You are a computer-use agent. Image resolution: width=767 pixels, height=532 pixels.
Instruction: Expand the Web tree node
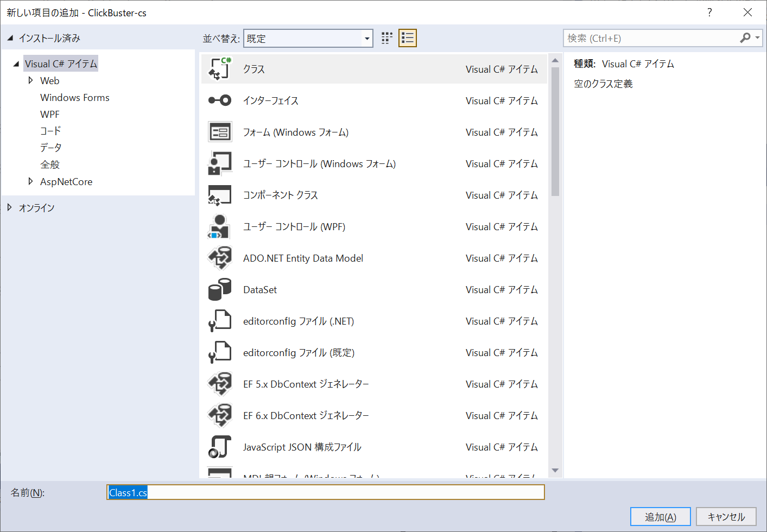30,80
